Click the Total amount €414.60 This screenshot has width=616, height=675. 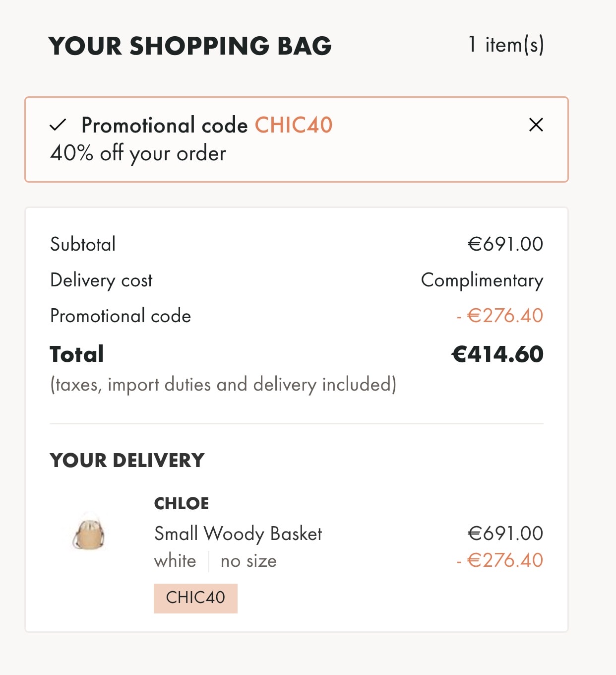pos(497,354)
